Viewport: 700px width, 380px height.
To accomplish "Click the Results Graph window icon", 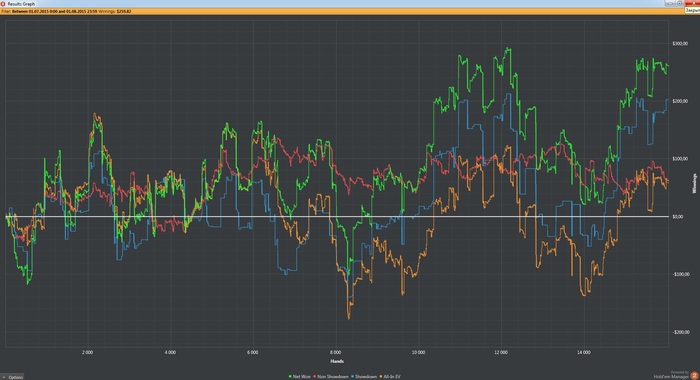I will pos(3,4).
